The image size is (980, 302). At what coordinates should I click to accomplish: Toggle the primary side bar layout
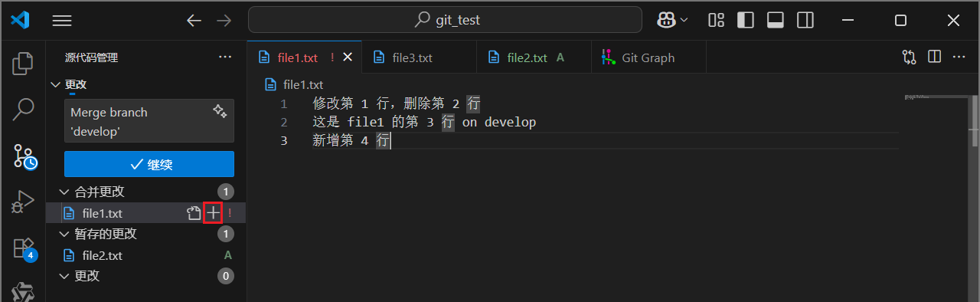[x=746, y=20]
